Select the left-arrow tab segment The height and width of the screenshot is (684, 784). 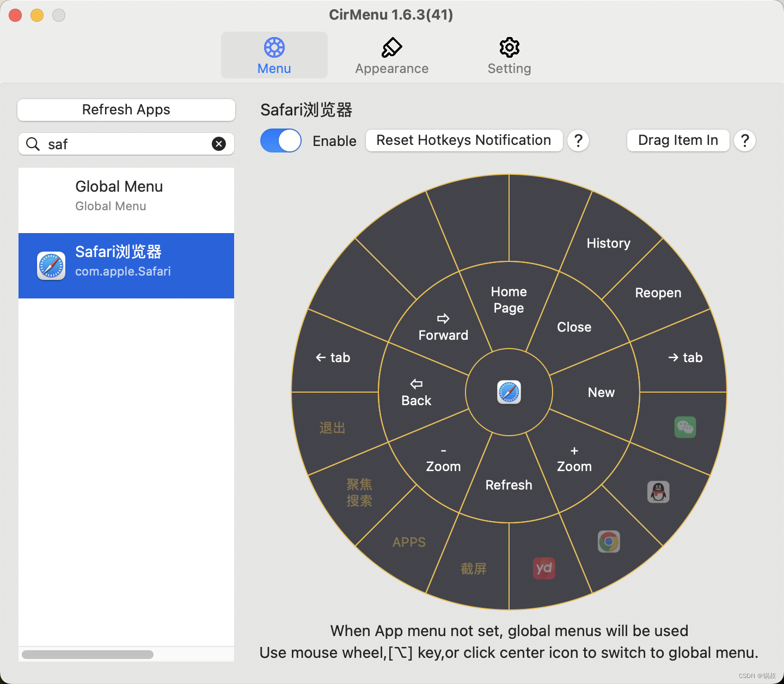click(x=333, y=357)
